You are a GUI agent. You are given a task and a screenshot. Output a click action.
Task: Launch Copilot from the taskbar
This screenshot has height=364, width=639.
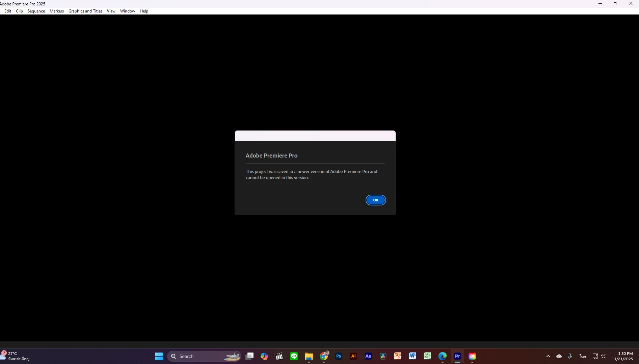(x=264, y=356)
